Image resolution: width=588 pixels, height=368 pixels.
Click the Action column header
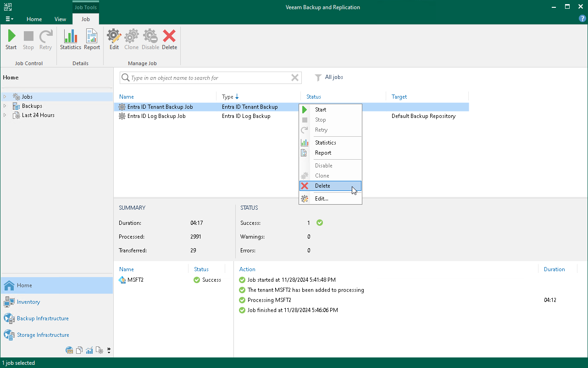(x=247, y=269)
